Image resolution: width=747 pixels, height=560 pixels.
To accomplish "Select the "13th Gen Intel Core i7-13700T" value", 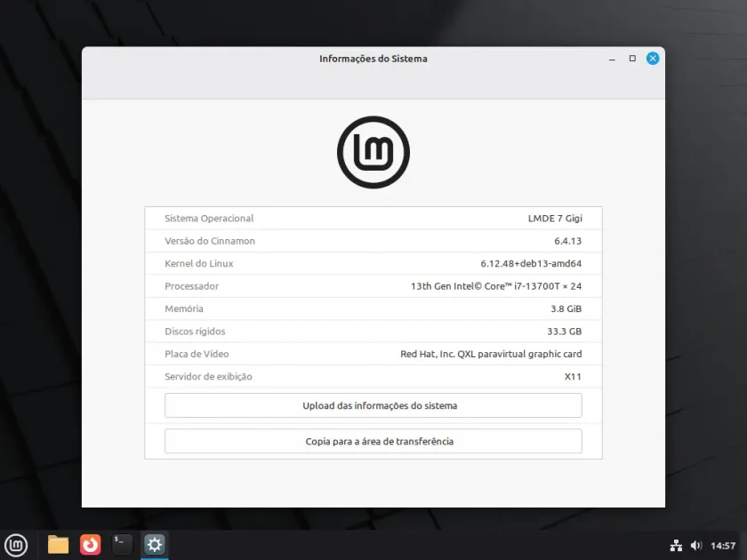I will pos(496,286).
